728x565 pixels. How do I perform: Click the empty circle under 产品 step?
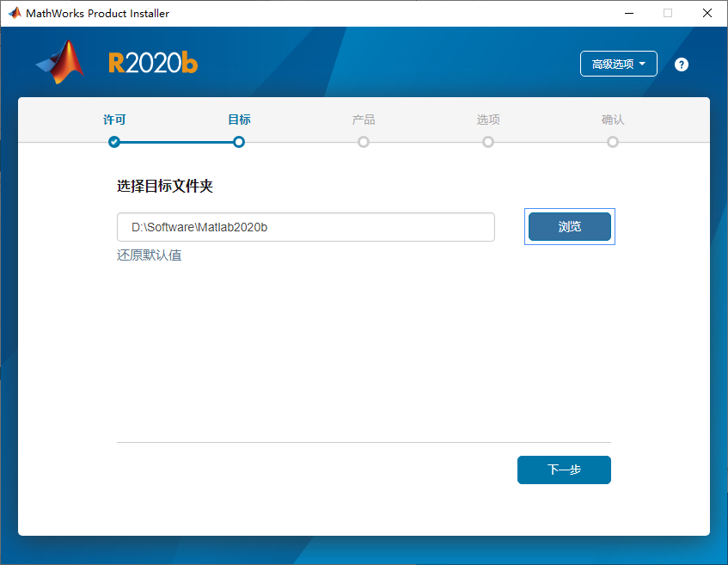pos(364,142)
